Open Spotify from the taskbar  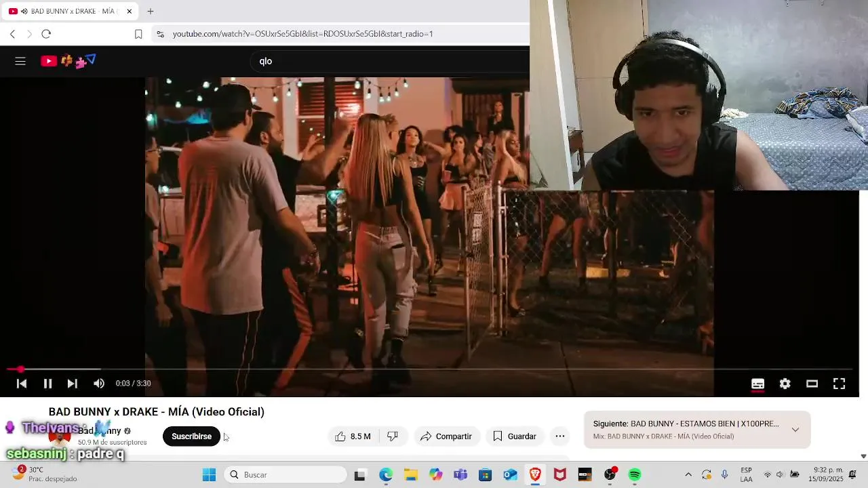(635, 475)
